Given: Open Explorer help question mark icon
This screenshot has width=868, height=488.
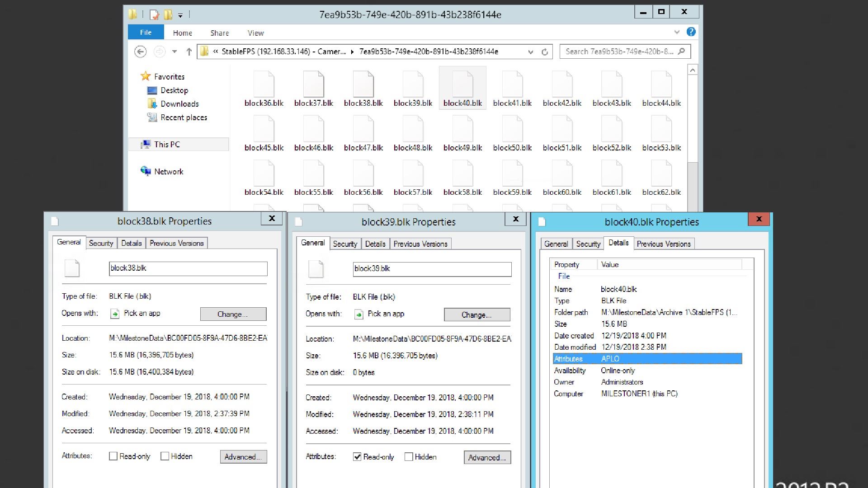Looking at the screenshot, I should [x=691, y=32].
